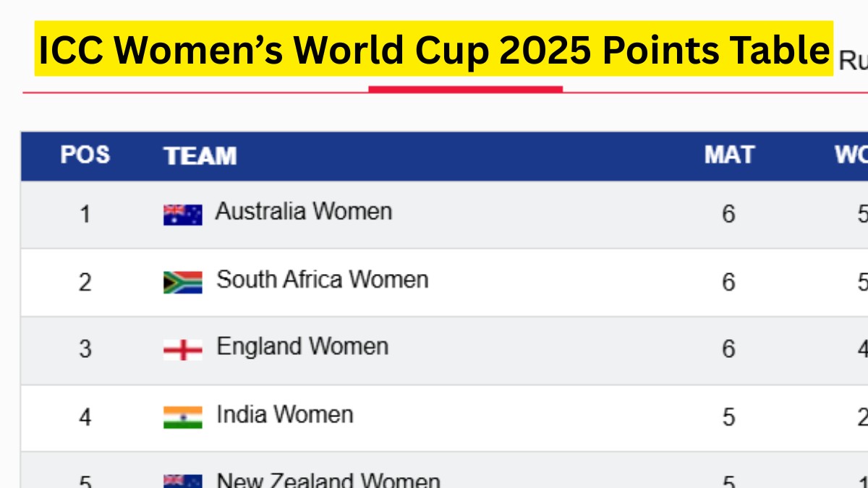This screenshot has width=868, height=488.
Task: Open the Australia Women team link
Action: 304,212
